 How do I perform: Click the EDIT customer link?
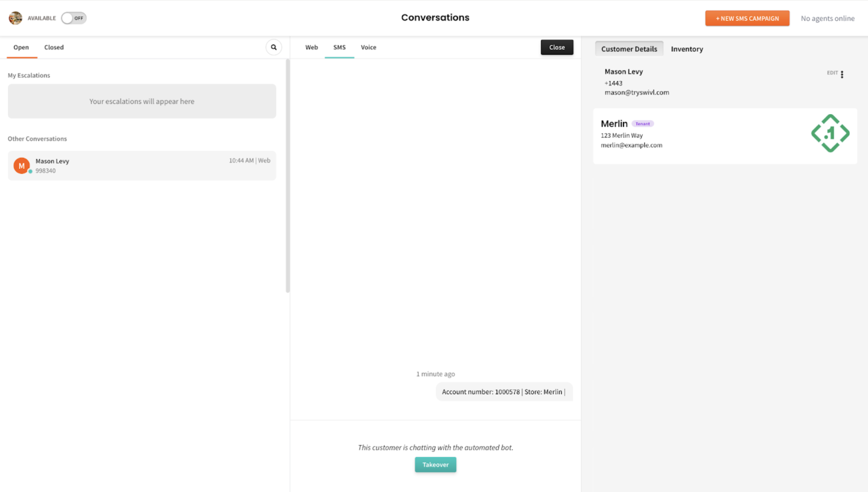(x=832, y=73)
